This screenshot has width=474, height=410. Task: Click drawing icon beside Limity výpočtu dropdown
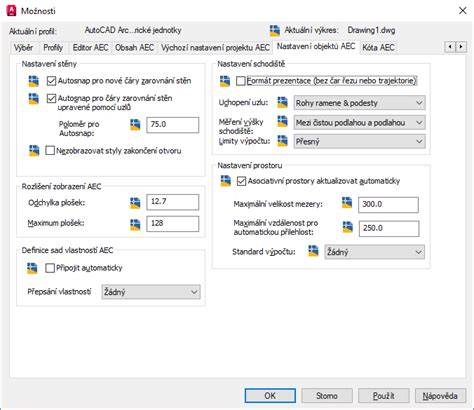(282, 141)
